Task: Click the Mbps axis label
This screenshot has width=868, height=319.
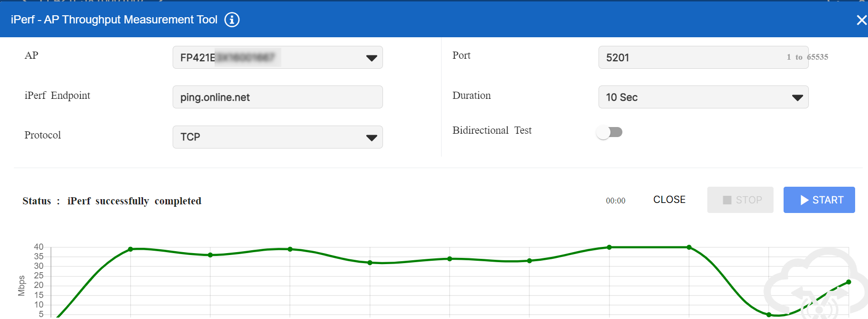Action: (x=21, y=286)
